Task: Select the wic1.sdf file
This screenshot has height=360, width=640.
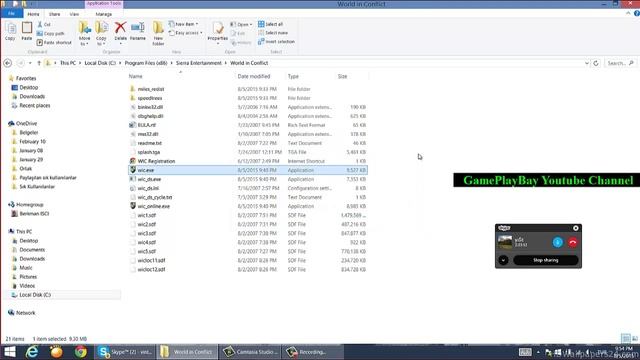Action: click(x=147, y=215)
